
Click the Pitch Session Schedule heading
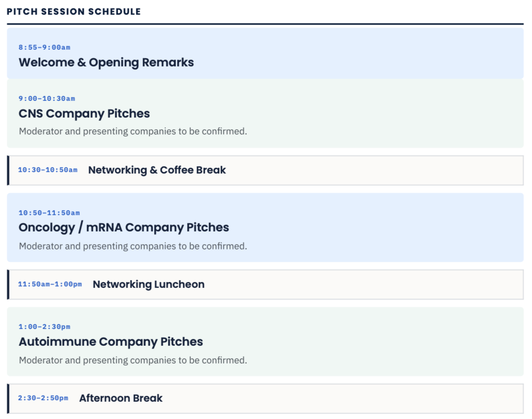[x=74, y=11]
